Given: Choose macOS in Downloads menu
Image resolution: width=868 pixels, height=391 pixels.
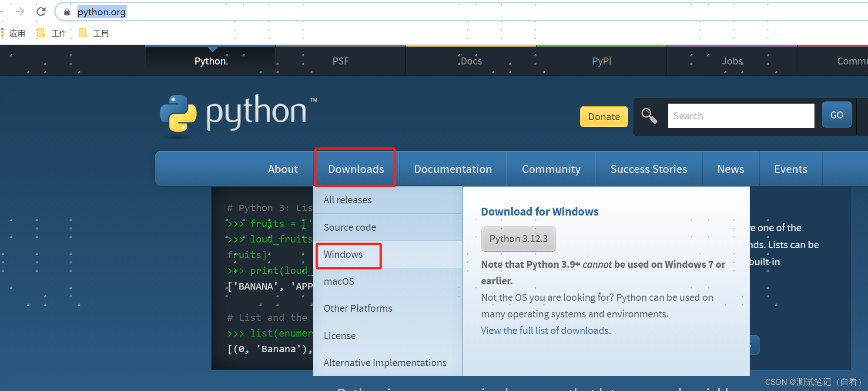Looking at the screenshot, I should click(388, 281).
